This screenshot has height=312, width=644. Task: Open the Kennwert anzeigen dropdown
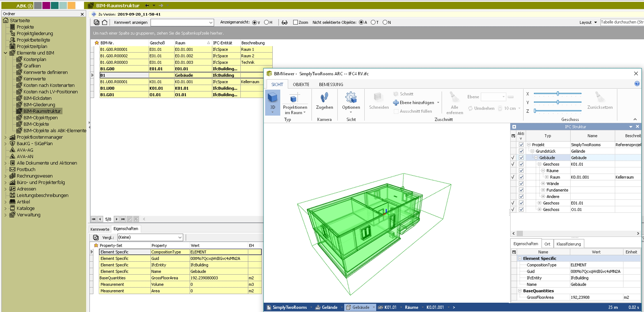point(210,23)
